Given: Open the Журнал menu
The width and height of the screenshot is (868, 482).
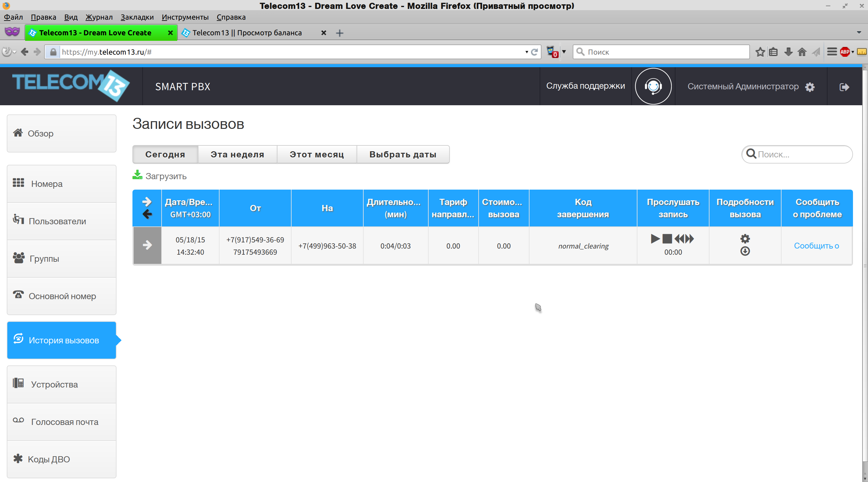Looking at the screenshot, I should 99,17.
